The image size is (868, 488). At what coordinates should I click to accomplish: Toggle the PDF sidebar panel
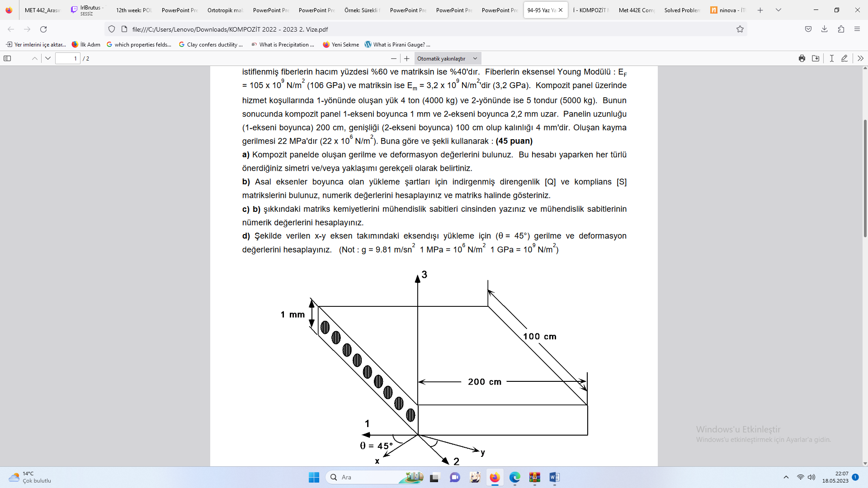tap(8, 58)
